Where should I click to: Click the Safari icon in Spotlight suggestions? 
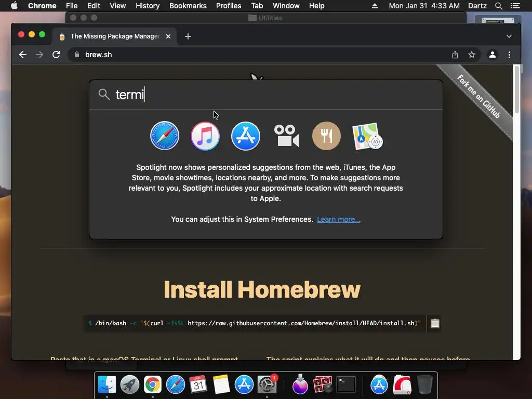pos(165,136)
